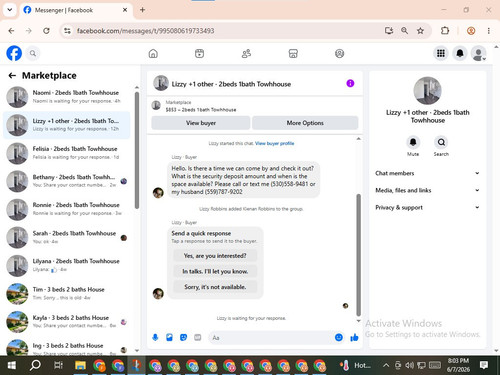Go back using the Marketplace back arrow

point(12,76)
